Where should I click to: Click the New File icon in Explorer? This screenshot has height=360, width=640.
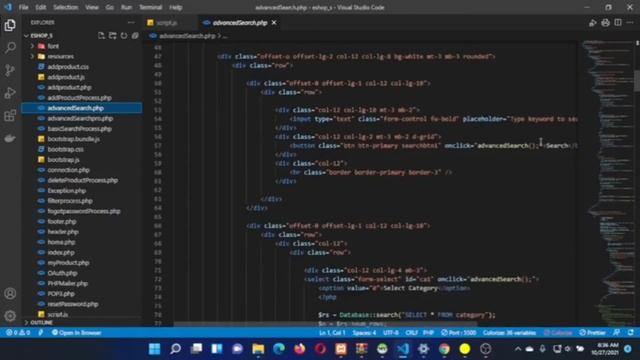point(101,36)
